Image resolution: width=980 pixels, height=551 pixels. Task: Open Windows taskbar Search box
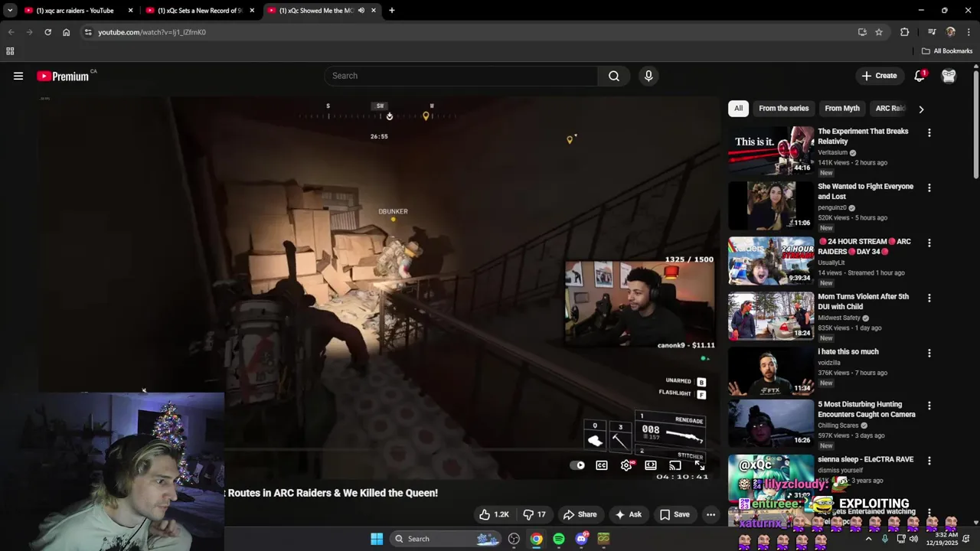point(447,539)
